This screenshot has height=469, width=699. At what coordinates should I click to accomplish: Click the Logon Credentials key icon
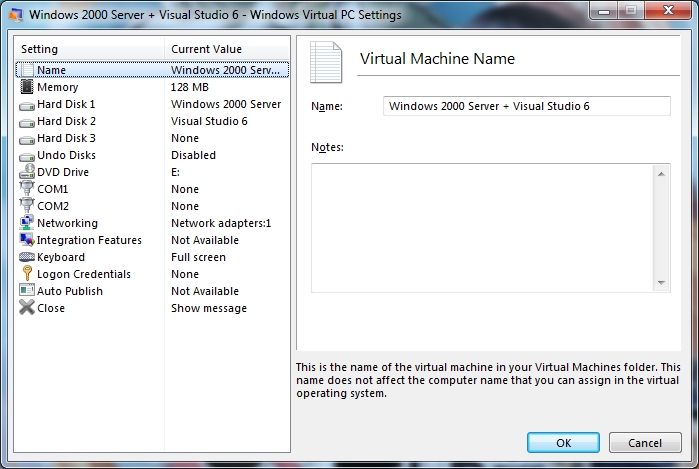click(x=27, y=274)
